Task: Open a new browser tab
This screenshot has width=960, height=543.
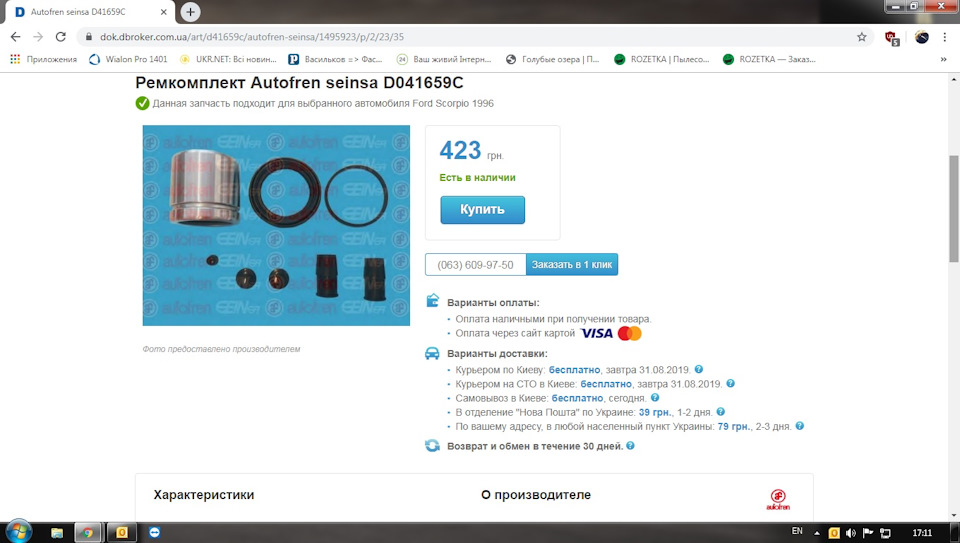Action: pos(190,12)
